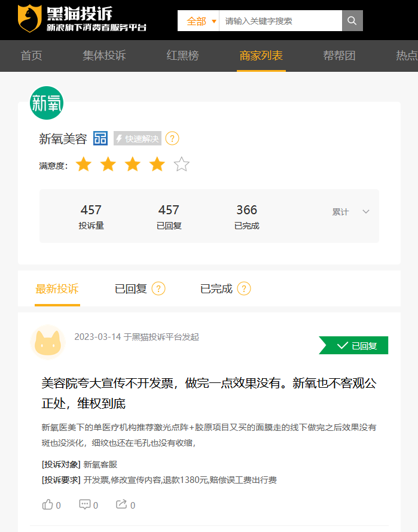The height and width of the screenshot is (532, 418).
Task: Click the 366 已完成 statistic
Action: pyautogui.click(x=247, y=216)
